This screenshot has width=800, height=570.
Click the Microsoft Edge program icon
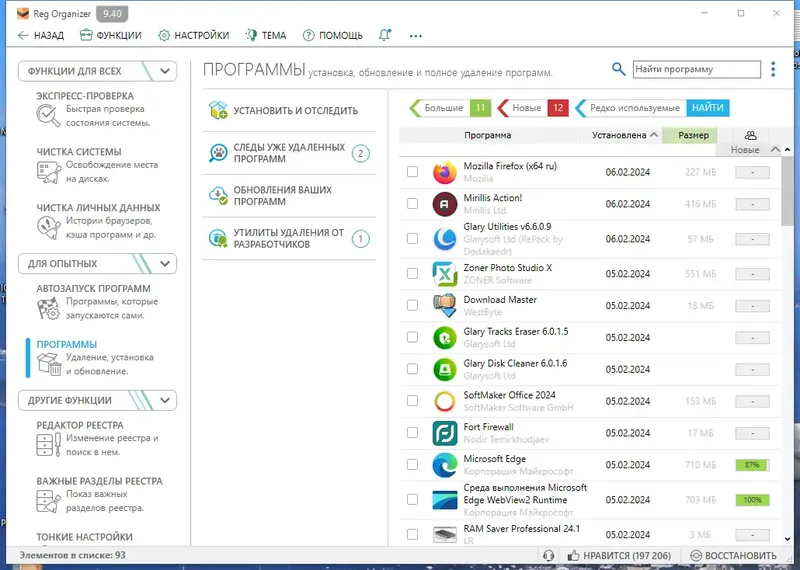[444, 465]
